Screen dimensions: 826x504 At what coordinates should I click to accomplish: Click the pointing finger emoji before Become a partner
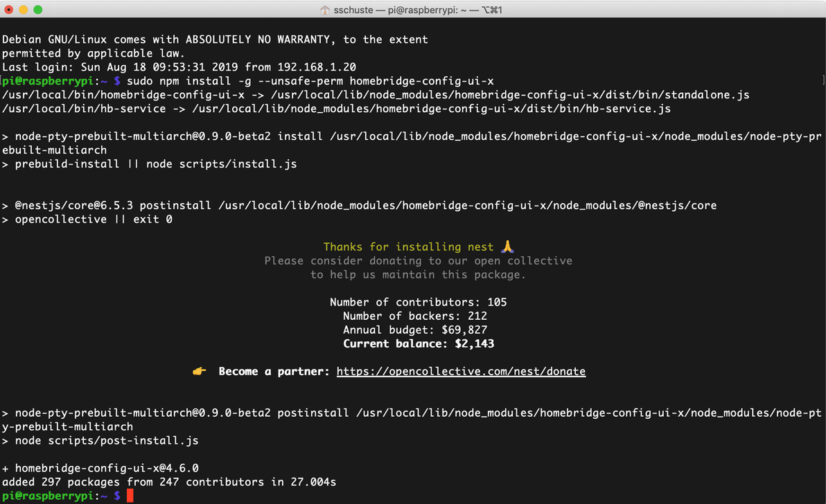pos(200,372)
